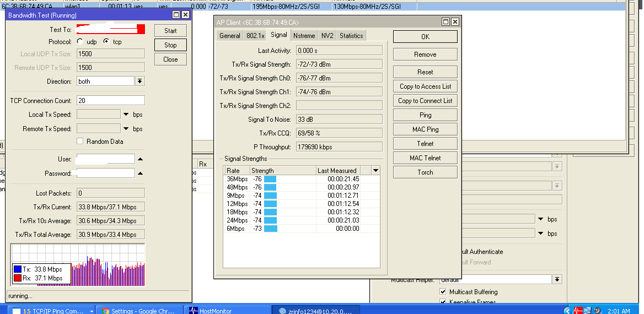The image size is (644, 314).
Task: Sort by the Strength column header
Action: [x=283, y=171]
